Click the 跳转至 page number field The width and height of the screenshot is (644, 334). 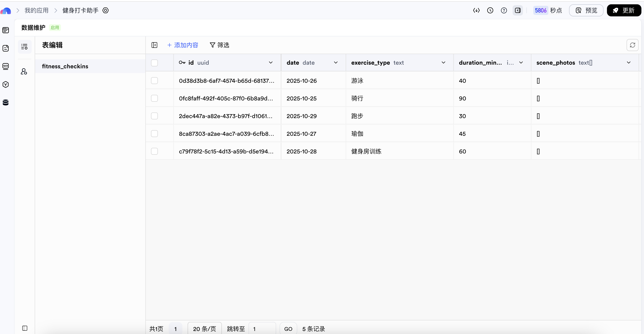tap(262, 329)
